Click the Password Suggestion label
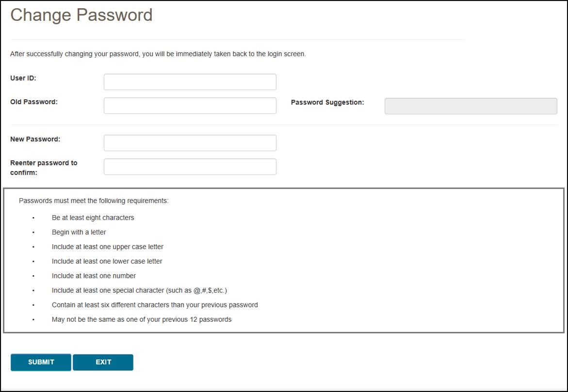568x392 pixels. (x=328, y=102)
